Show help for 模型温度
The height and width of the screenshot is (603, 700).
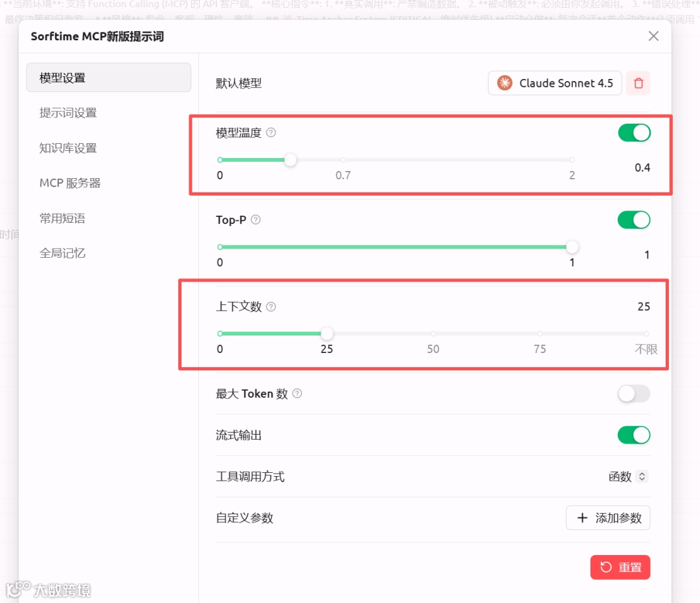(x=271, y=133)
